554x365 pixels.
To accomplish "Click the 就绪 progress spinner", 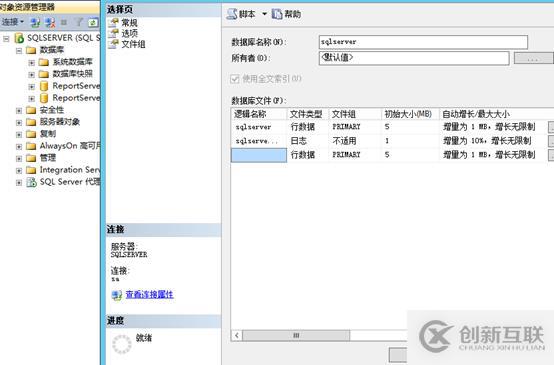I will [x=122, y=344].
